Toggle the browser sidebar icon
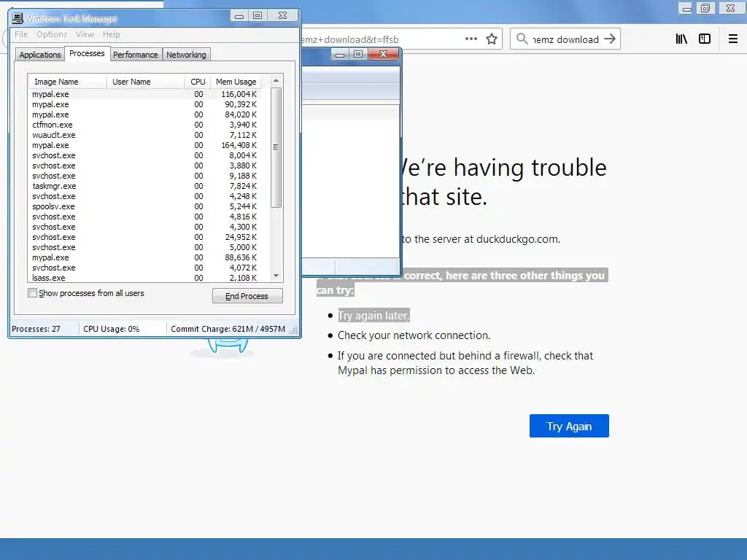Viewport: 747px width, 560px height. [x=705, y=39]
